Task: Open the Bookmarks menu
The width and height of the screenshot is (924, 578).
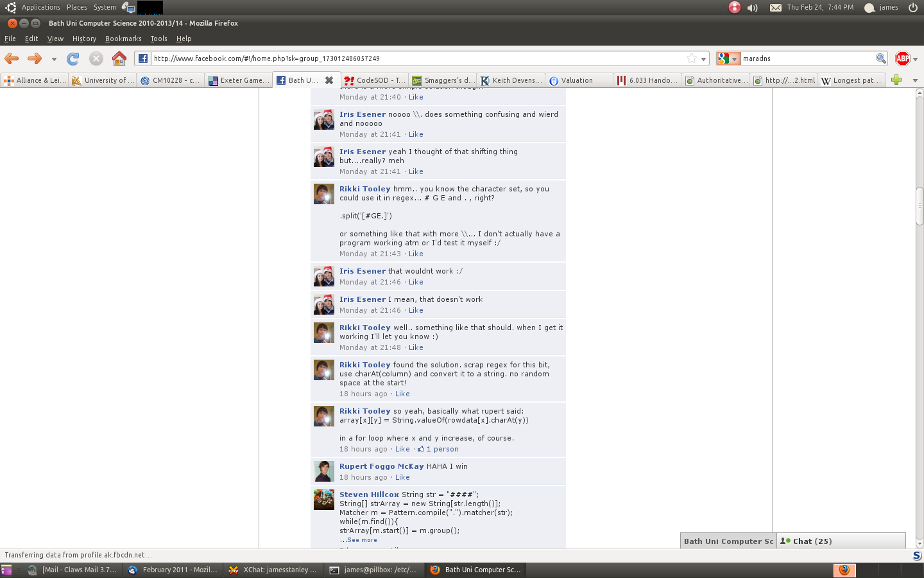Action: [x=123, y=39]
